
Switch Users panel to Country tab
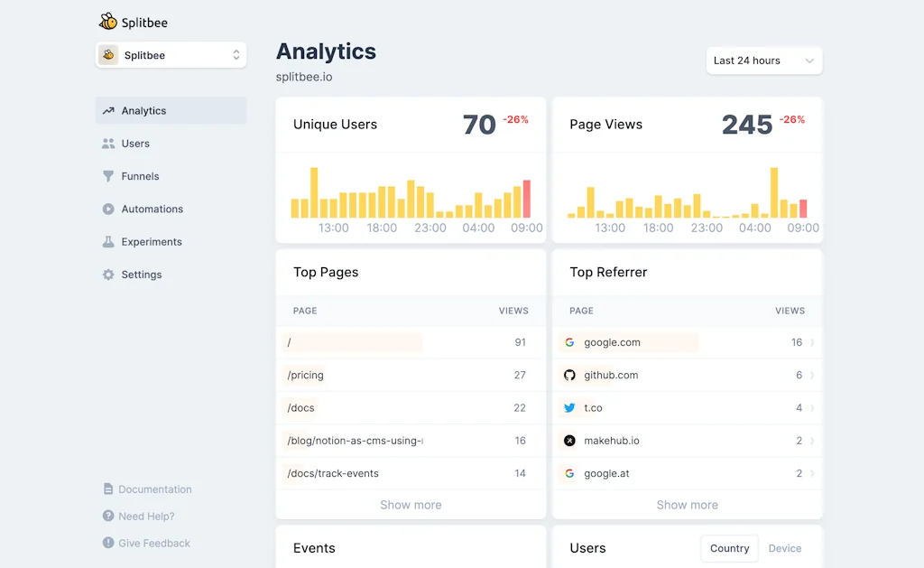point(729,548)
